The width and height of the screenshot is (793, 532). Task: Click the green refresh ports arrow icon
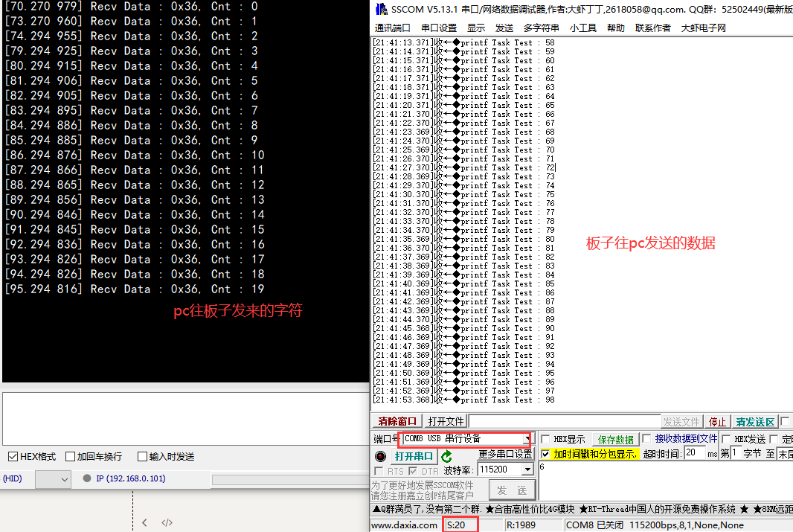(x=446, y=457)
